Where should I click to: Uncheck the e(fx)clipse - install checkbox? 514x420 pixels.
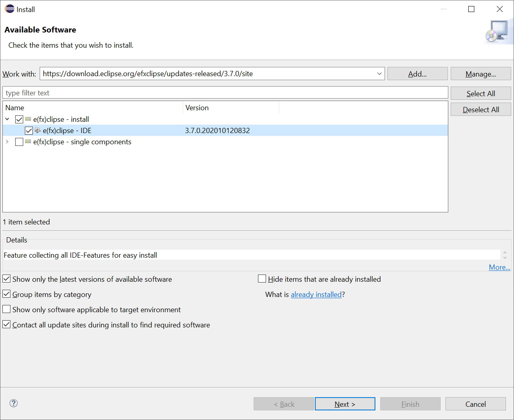point(19,119)
